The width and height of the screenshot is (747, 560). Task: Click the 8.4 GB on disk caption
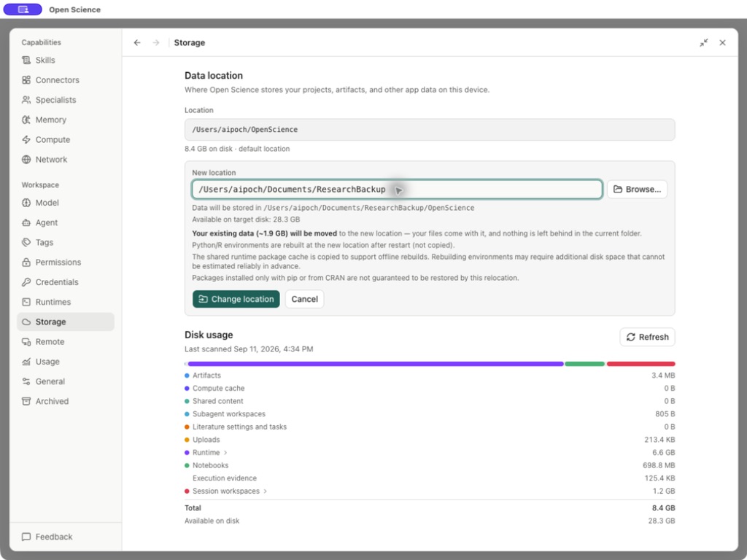(x=237, y=149)
